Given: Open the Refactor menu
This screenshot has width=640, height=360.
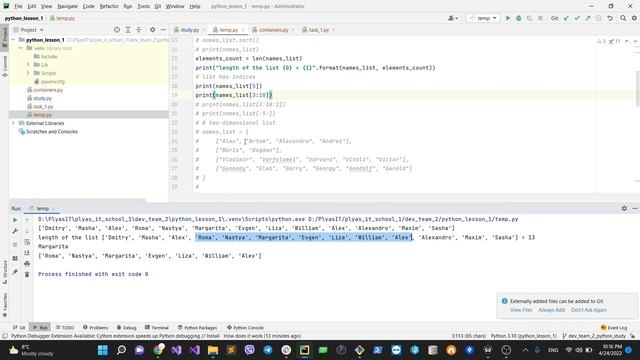Looking at the screenshot, I should (109, 6).
